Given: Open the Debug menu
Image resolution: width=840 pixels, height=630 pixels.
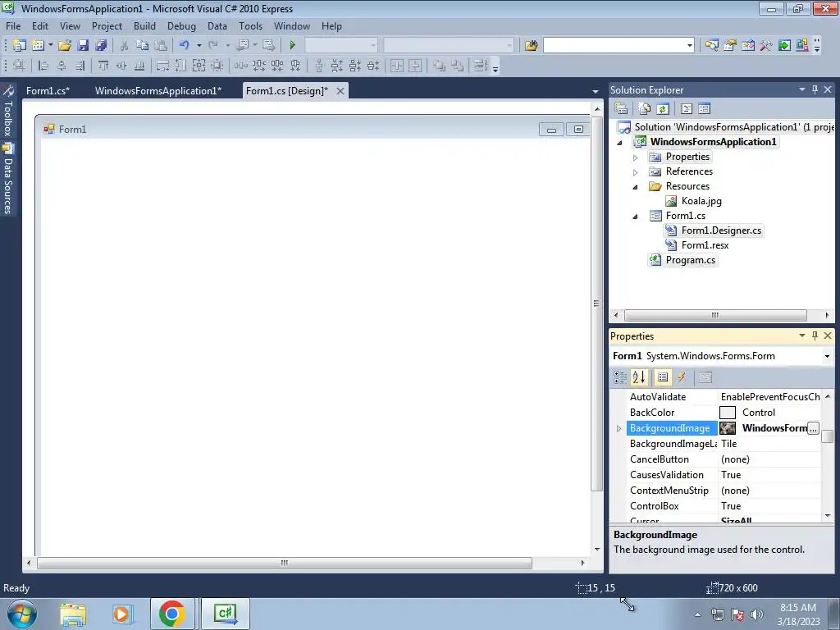Looking at the screenshot, I should coord(181,26).
